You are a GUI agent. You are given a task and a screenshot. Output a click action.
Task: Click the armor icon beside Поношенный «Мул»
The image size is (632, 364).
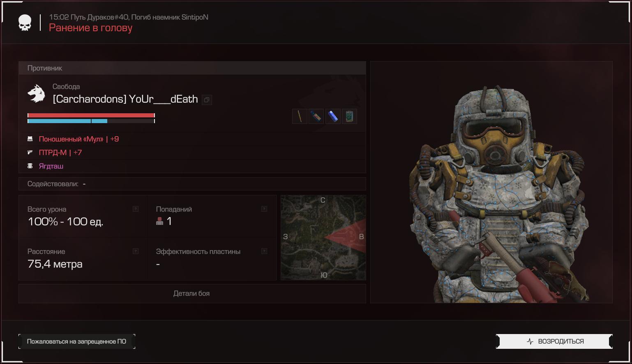(x=30, y=139)
